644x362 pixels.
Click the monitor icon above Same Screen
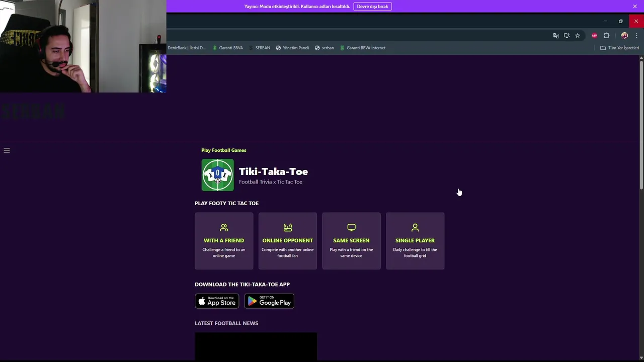[x=351, y=228]
